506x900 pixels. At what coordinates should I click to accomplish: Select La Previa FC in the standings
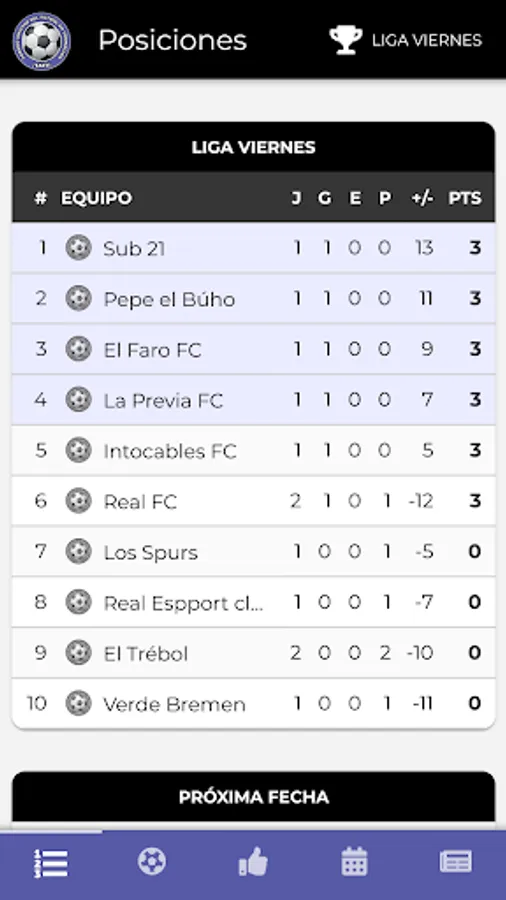pos(254,399)
